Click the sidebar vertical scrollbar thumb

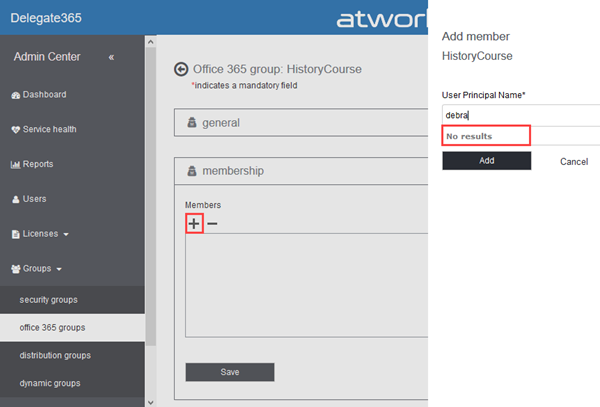point(151,197)
